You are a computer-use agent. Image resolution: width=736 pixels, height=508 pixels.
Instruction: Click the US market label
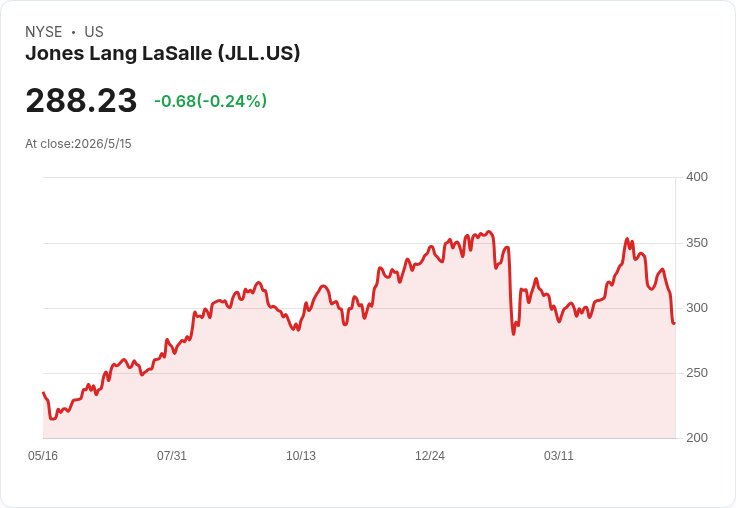click(x=94, y=32)
